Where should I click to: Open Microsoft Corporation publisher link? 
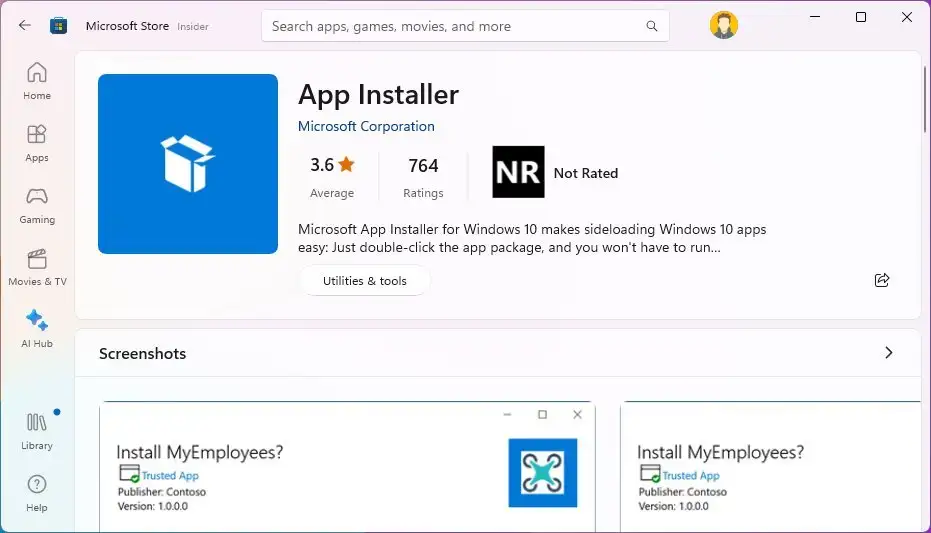point(366,126)
